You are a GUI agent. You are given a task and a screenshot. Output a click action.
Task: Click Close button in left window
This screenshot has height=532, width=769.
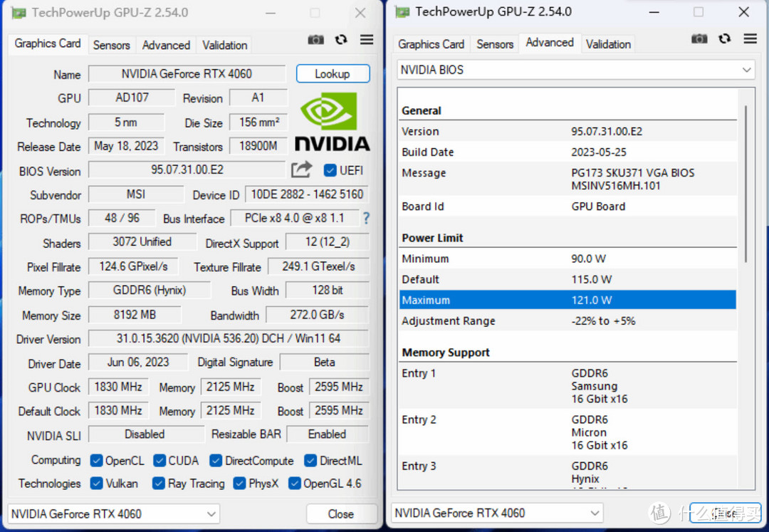pyautogui.click(x=341, y=514)
